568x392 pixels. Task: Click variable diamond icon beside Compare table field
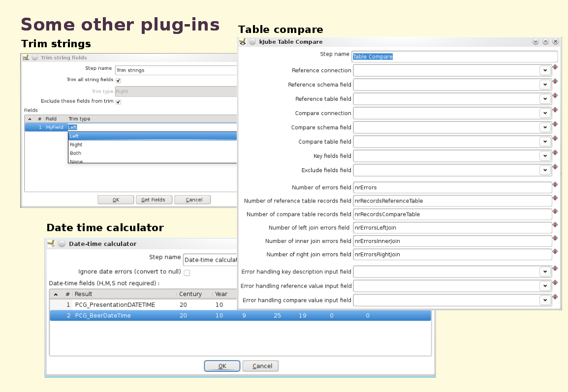tap(555, 138)
